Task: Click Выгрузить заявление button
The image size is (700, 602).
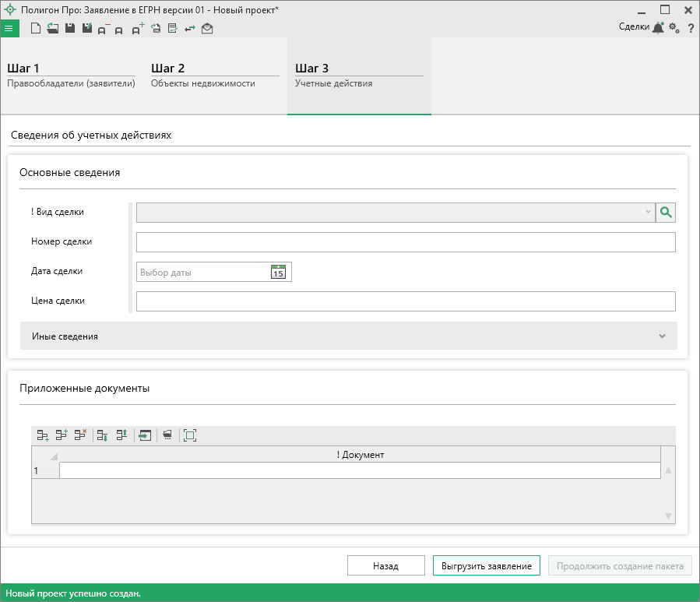Action: click(x=486, y=566)
